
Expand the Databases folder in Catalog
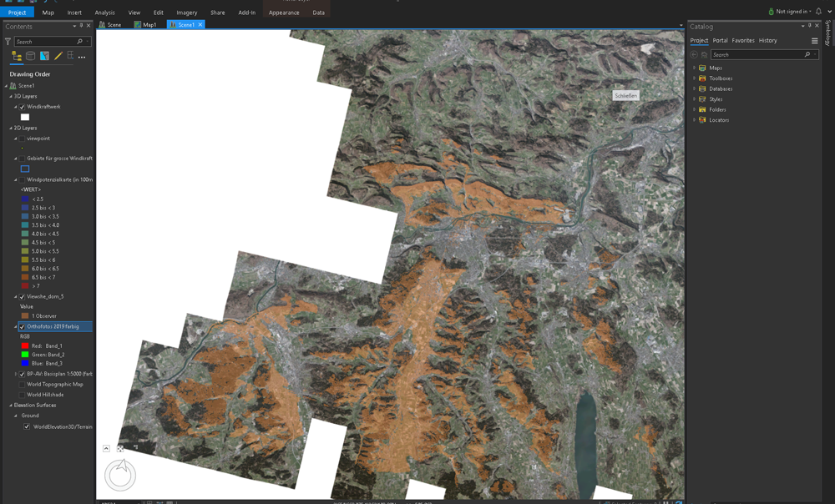click(694, 88)
